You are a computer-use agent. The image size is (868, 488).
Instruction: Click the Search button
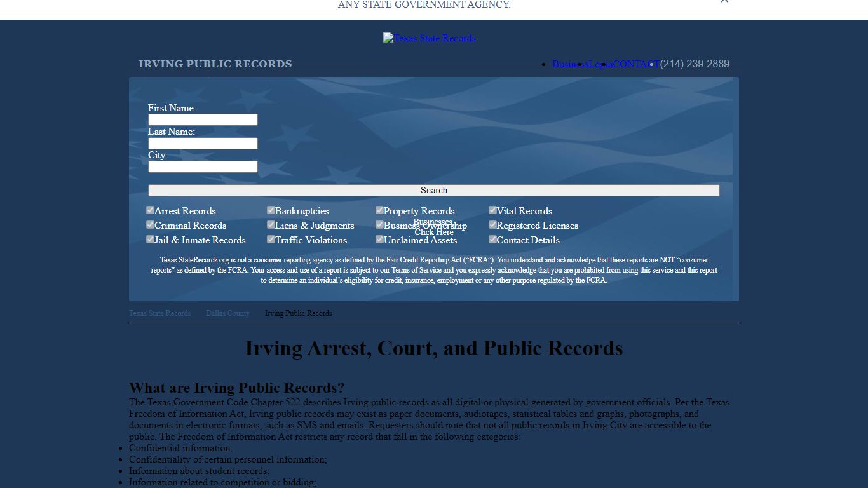click(x=434, y=191)
